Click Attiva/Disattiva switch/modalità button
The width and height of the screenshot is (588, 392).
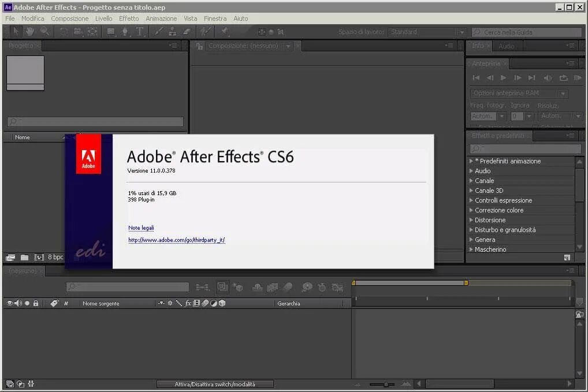coord(215,384)
